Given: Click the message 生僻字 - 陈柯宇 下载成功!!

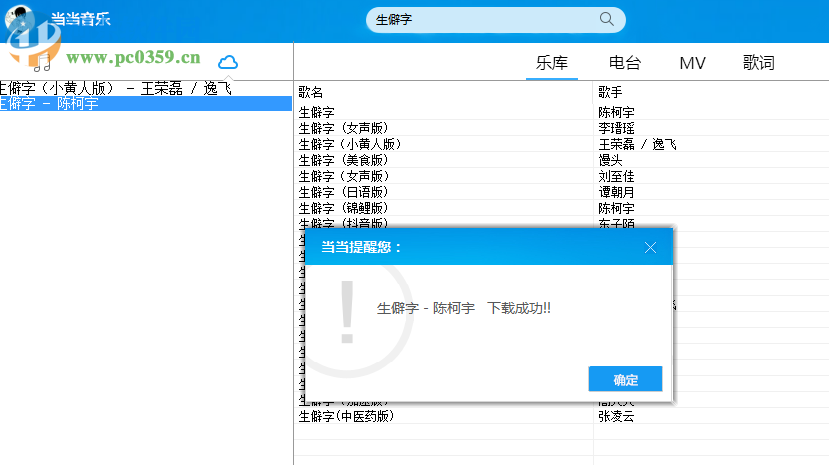Looking at the screenshot, I should 464,308.
